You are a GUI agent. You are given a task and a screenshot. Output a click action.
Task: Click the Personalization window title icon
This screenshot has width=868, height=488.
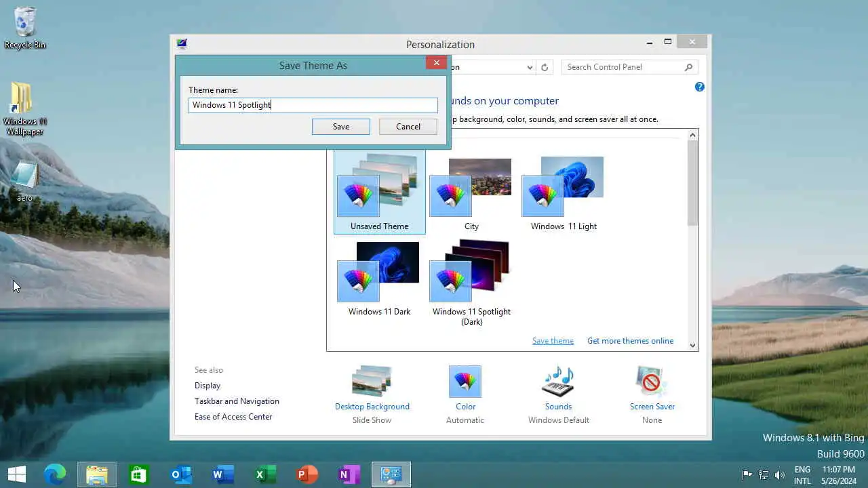pos(182,44)
